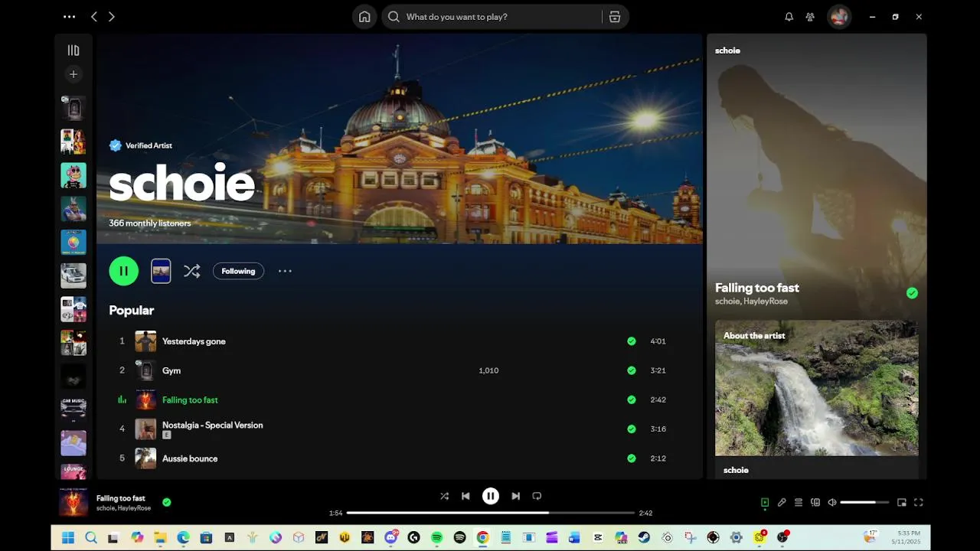The height and width of the screenshot is (551, 980).
Task: Open Google Chrome from the taskbar
Action: point(482,537)
